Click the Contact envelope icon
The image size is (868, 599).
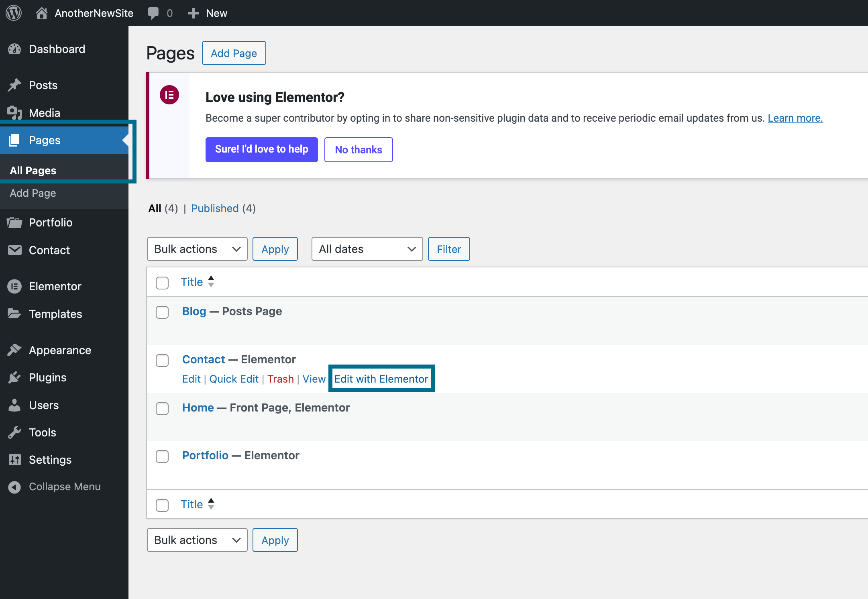[x=14, y=250]
